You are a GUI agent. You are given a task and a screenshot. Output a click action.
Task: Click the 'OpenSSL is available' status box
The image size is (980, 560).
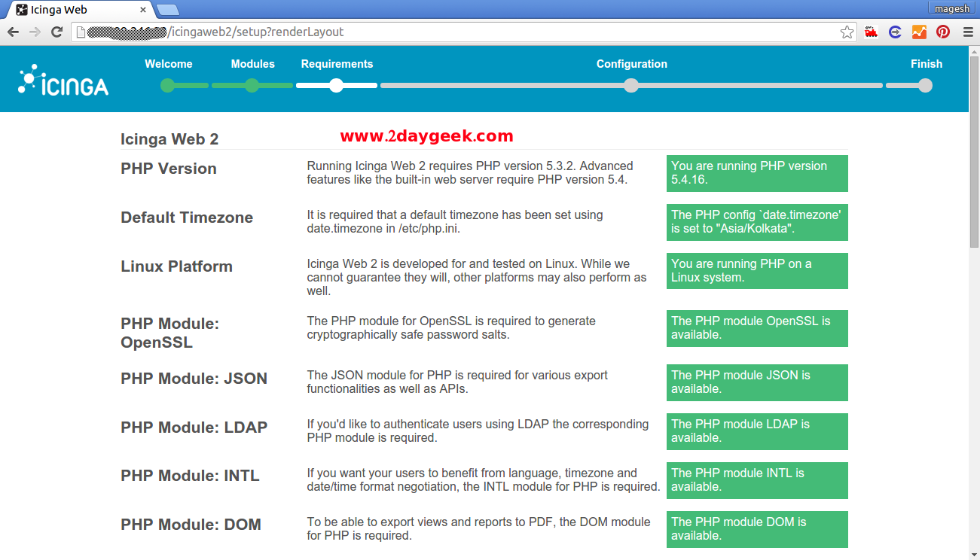pos(757,328)
